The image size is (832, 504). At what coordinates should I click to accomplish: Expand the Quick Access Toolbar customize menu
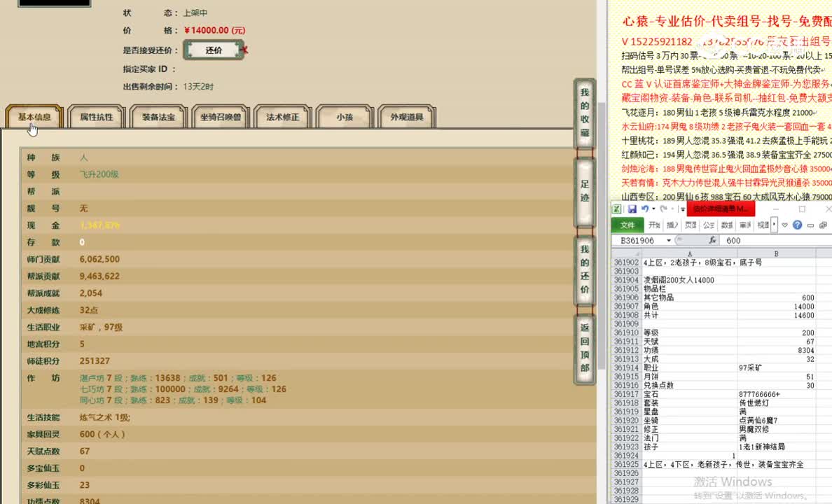click(x=682, y=209)
